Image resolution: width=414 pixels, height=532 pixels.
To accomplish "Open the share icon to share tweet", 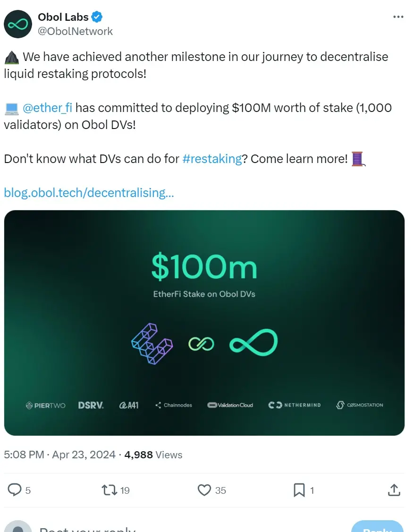I will click(x=394, y=490).
